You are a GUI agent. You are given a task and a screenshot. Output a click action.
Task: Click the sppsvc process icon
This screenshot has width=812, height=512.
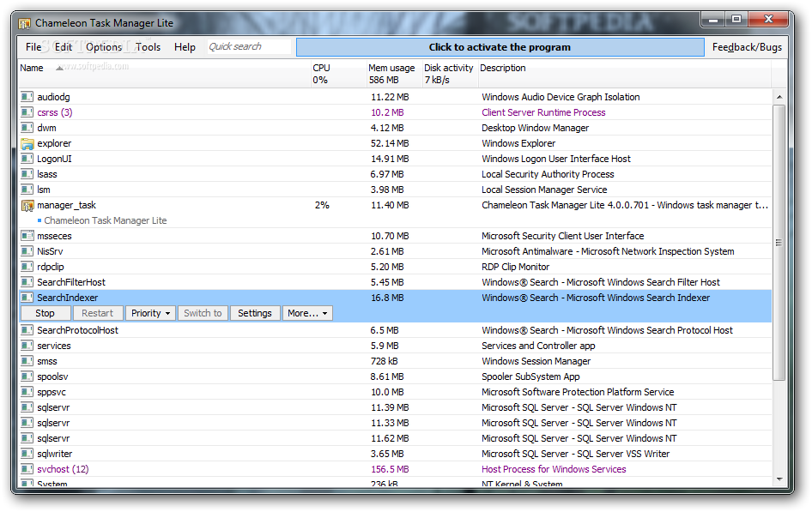[x=27, y=392]
